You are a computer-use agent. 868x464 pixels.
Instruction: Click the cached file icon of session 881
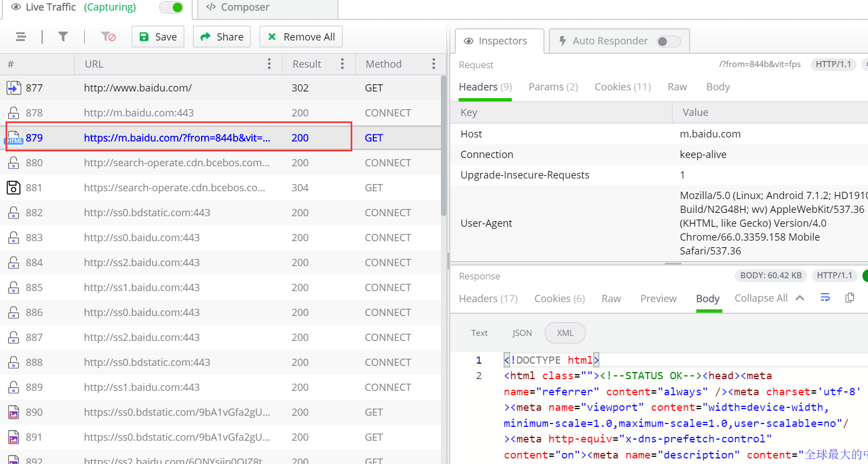[14, 187]
